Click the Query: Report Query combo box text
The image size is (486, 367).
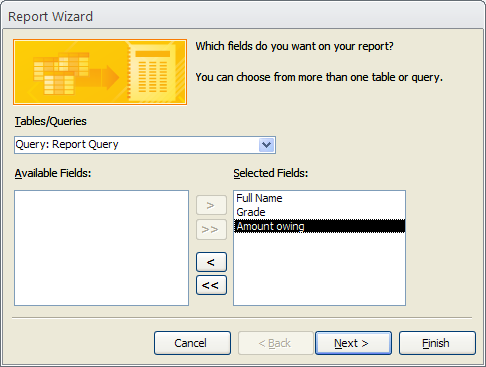coord(67,144)
